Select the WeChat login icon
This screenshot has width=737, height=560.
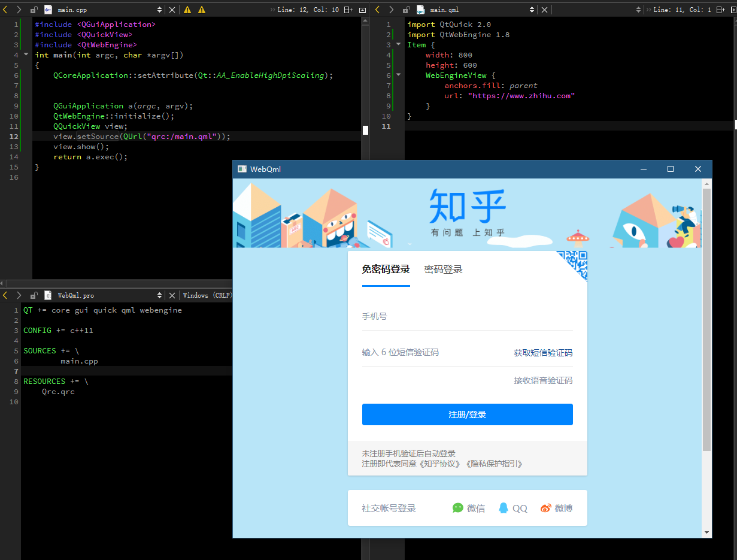click(x=457, y=507)
